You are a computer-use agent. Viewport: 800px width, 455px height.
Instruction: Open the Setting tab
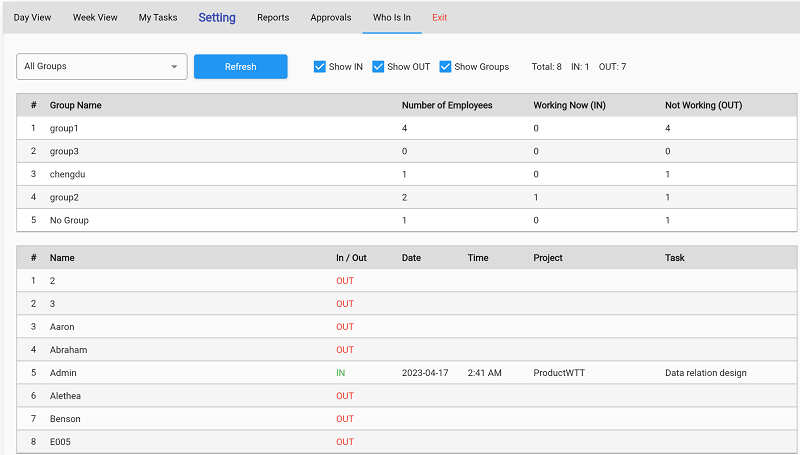click(217, 17)
